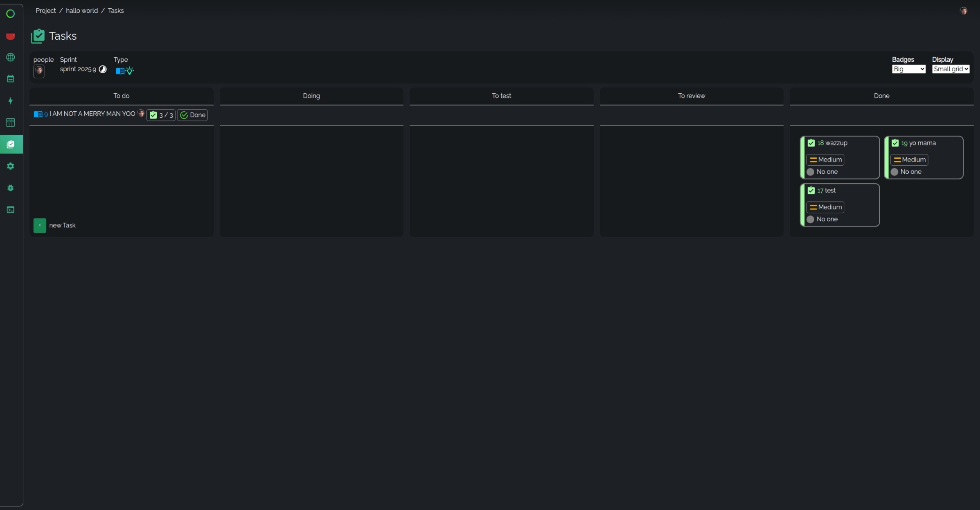Screen dimensions: 980x510
Task: Click the Done status button on story
Action: pos(193,115)
